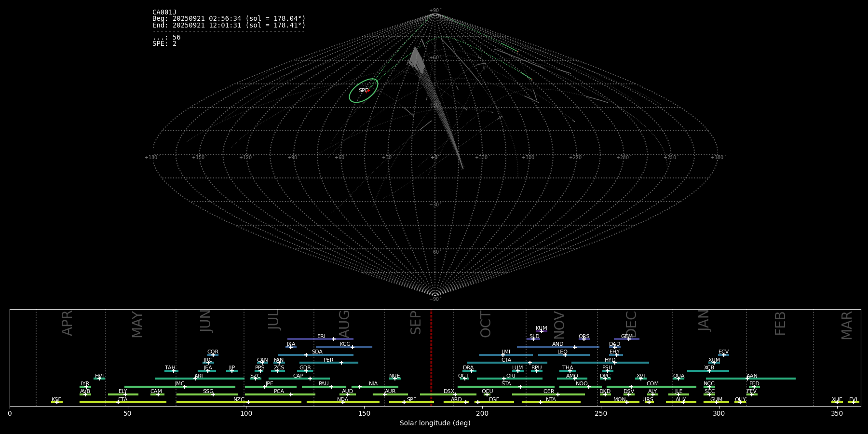Click the KCG shower label

point(345,344)
